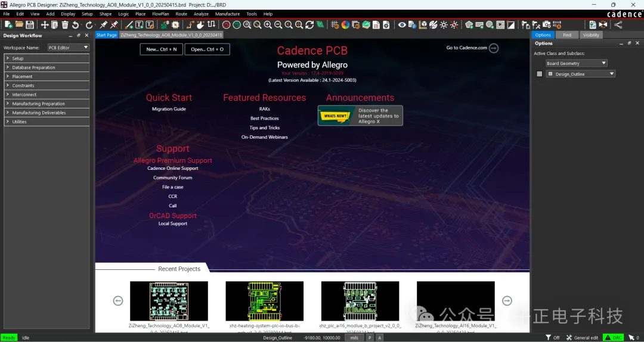
Task: Open the Community Forum link
Action: [172, 178]
